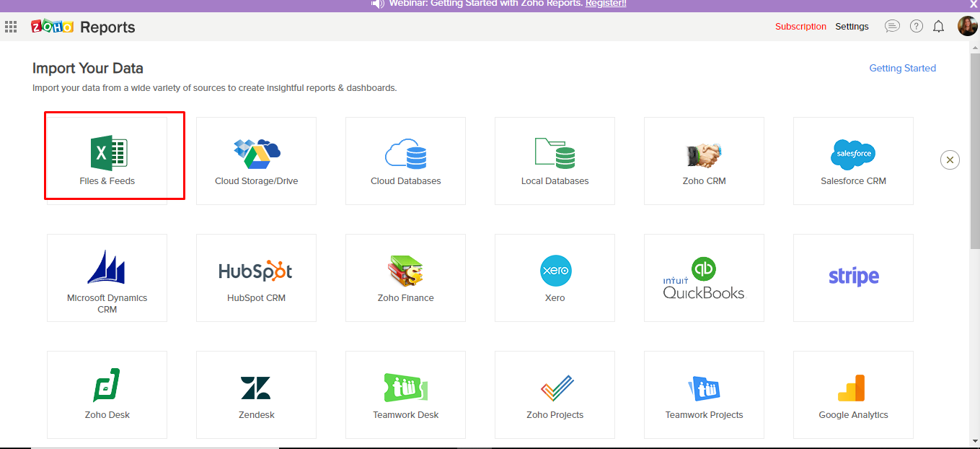Select the HubSpot CRM import tile
Screen dimensions: 980x449
256,278
